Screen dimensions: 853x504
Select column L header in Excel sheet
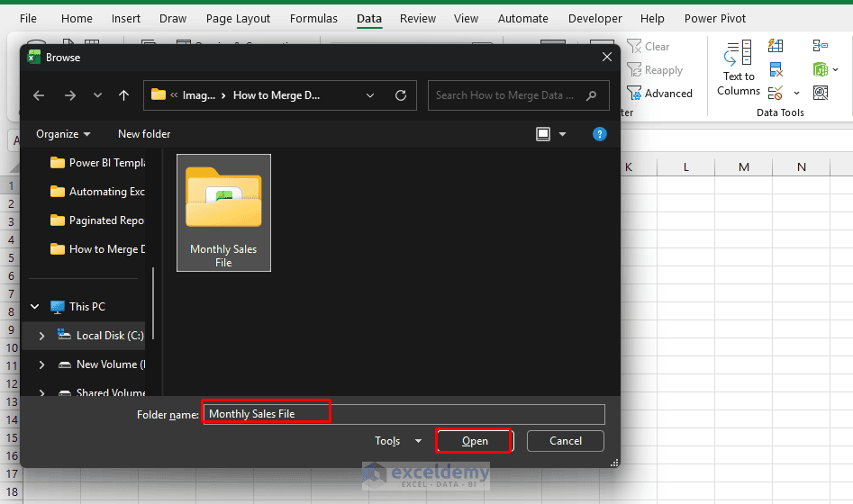686,166
